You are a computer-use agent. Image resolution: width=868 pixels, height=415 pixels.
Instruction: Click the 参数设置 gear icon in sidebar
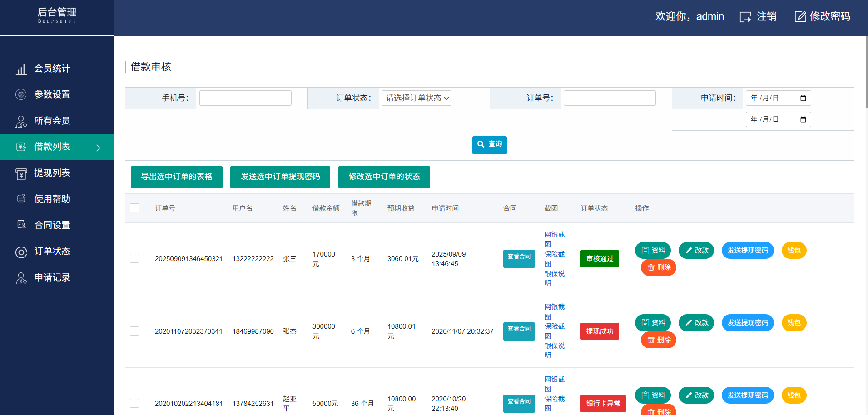(21, 94)
